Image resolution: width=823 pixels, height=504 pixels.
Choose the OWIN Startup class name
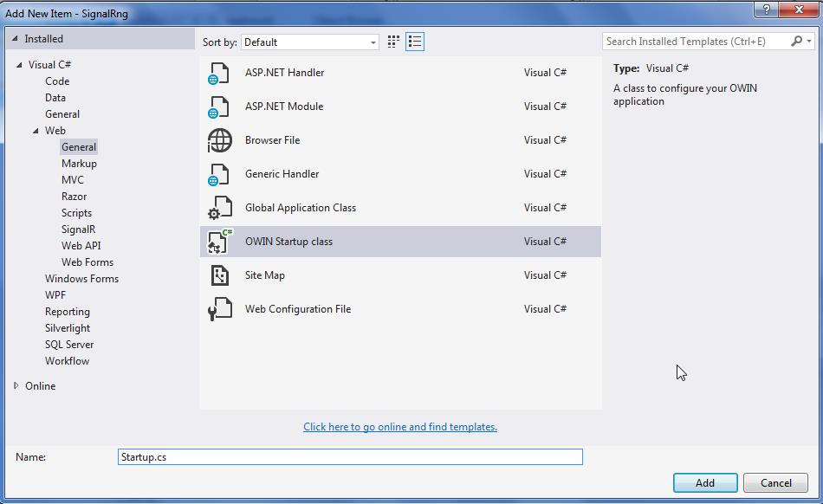[288, 242]
